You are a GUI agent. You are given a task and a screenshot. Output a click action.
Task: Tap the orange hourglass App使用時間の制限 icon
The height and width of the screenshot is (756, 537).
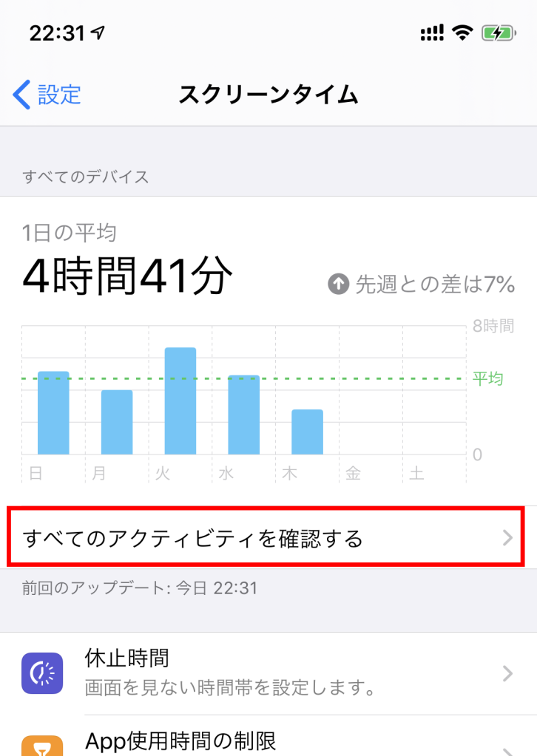coord(42,746)
